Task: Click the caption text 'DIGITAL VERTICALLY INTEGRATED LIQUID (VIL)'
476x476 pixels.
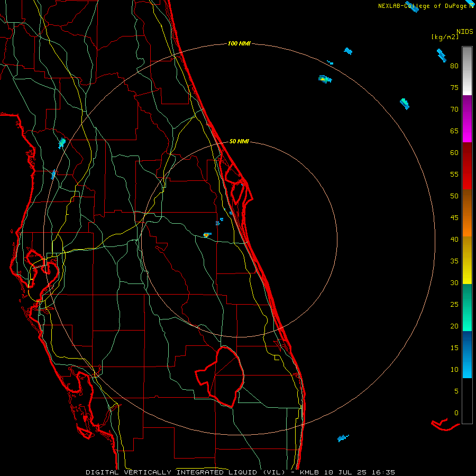Action: click(185, 472)
